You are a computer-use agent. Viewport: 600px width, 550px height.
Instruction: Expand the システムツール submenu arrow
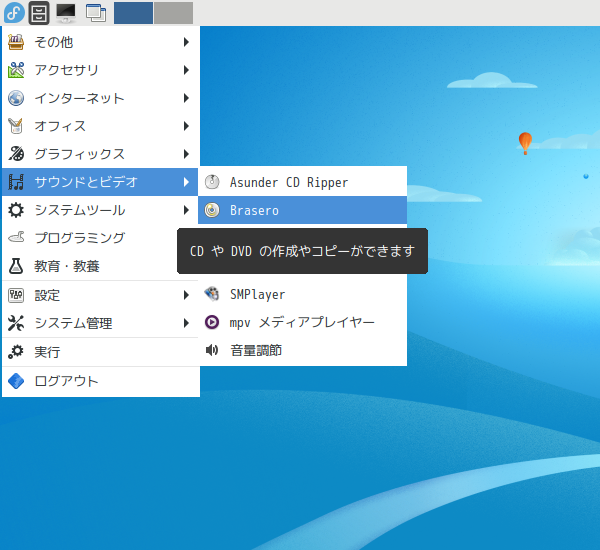(186, 210)
